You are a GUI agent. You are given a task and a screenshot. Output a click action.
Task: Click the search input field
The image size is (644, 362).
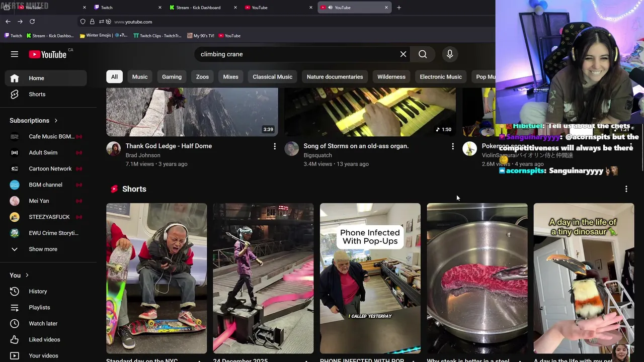[x=297, y=54]
